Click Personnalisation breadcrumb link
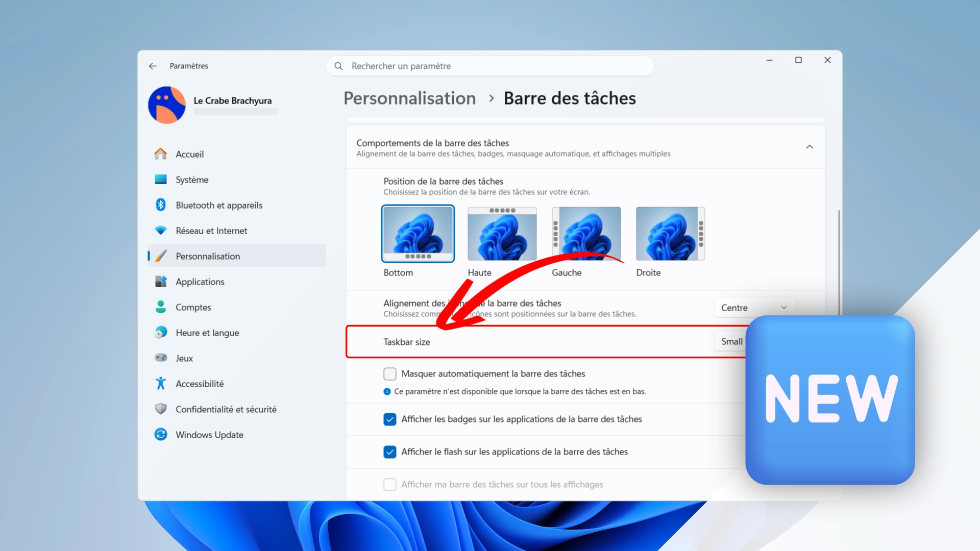 click(x=409, y=98)
